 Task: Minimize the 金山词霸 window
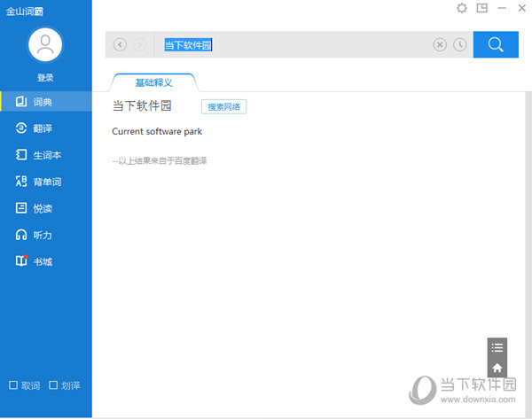coord(502,8)
